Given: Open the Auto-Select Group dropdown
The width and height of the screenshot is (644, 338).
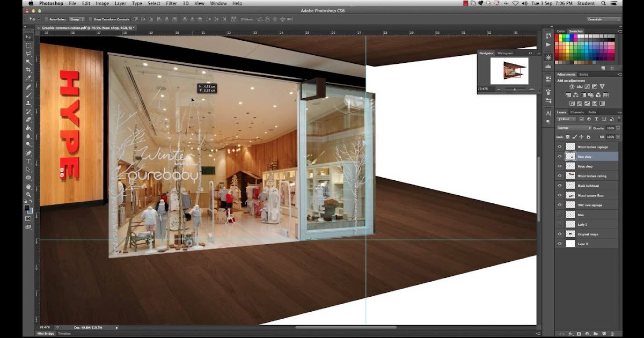Looking at the screenshot, I should tap(77, 19).
